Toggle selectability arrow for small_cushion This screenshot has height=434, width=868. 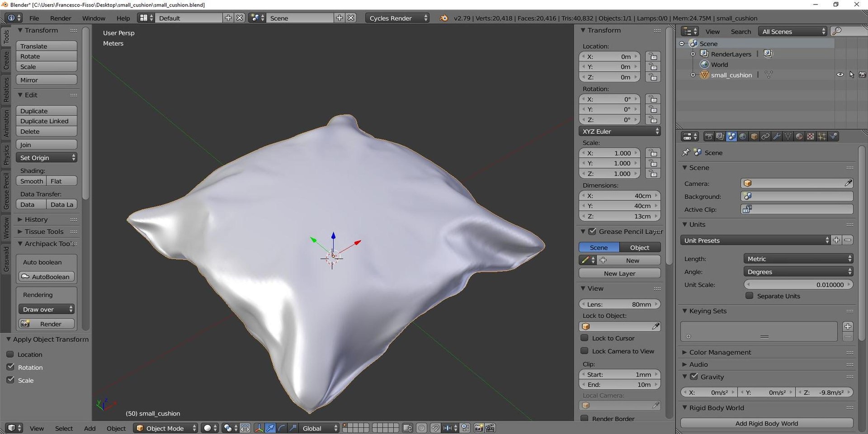[x=851, y=75]
